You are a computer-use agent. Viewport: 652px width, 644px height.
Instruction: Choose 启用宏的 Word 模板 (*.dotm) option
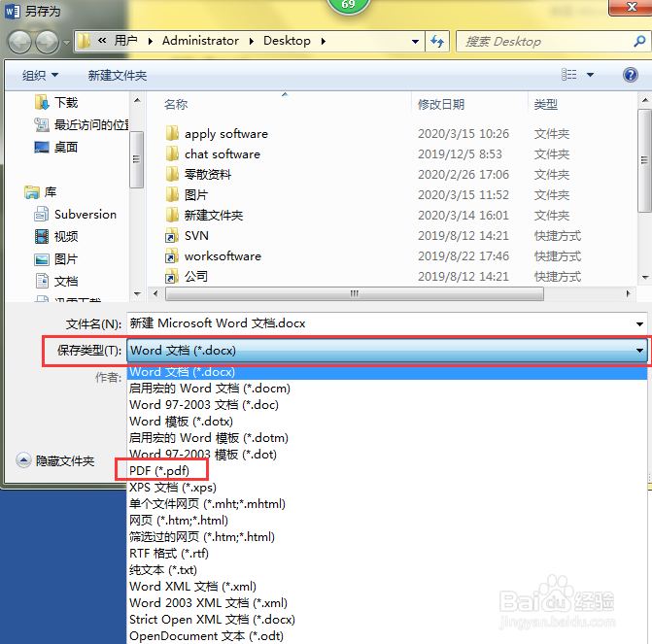point(387,438)
